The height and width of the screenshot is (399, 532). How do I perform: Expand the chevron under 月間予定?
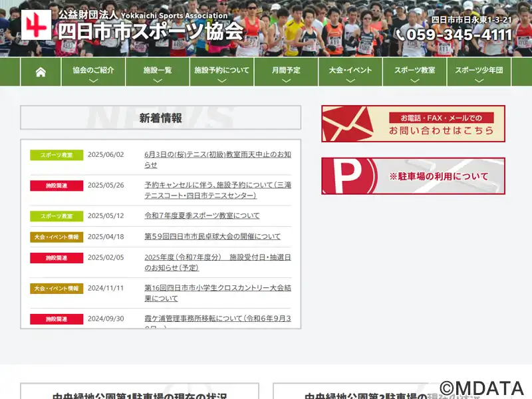tap(286, 80)
